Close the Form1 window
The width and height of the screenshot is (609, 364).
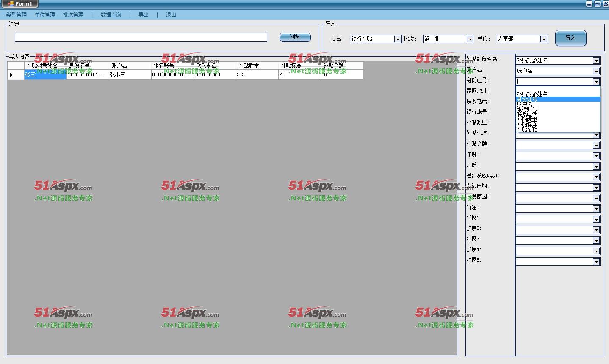[x=605, y=4]
